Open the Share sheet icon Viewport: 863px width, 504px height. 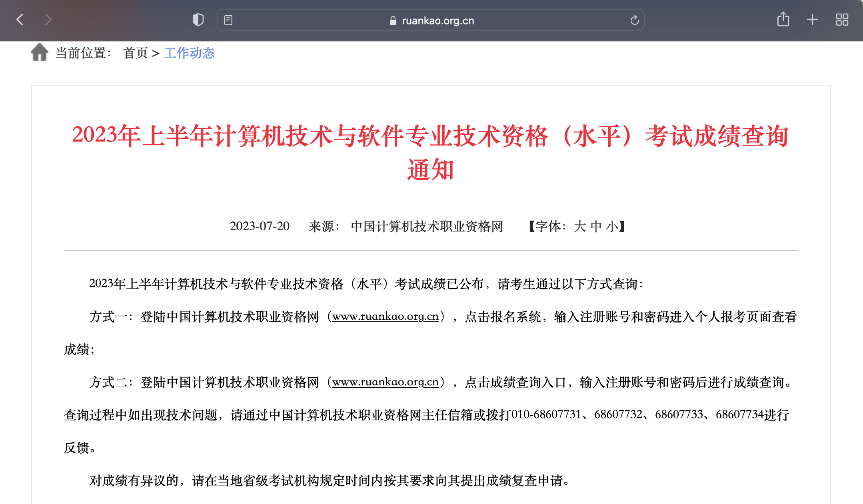coord(783,19)
